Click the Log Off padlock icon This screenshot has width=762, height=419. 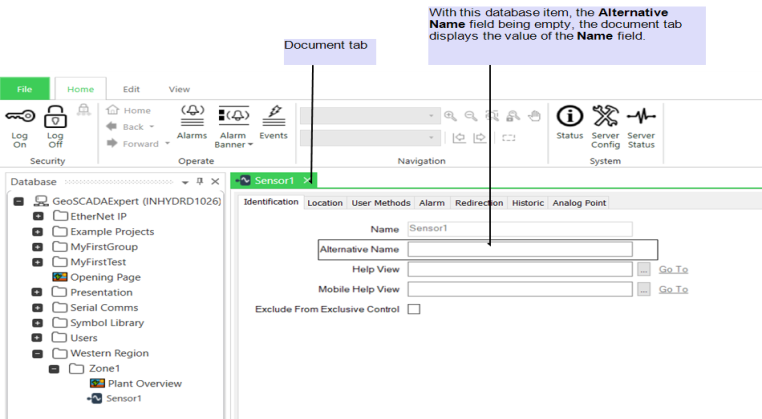point(55,117)
